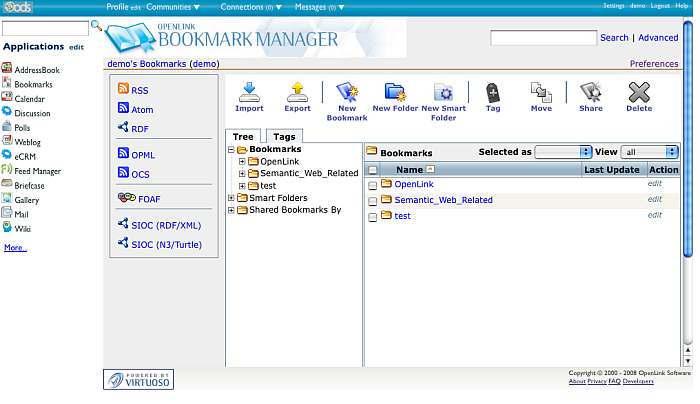700x404 pixels.
Task: Create a New Bookmark from toolbar
Action: coord(347,92)
